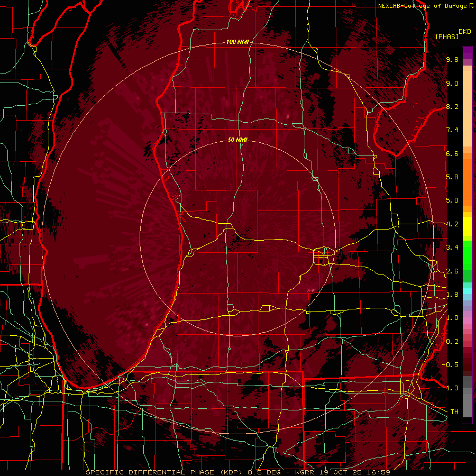The height and width of the screenshot is (476, 476).
Task: Pick the gray segment beside the TH label
Action: tap(467, 405)
